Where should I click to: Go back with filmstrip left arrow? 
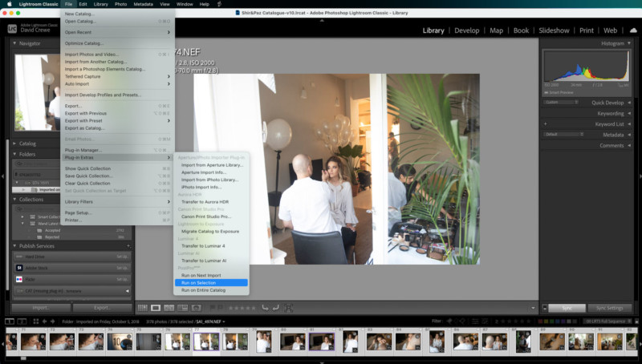pyautogui.click(x=44, y=322)
